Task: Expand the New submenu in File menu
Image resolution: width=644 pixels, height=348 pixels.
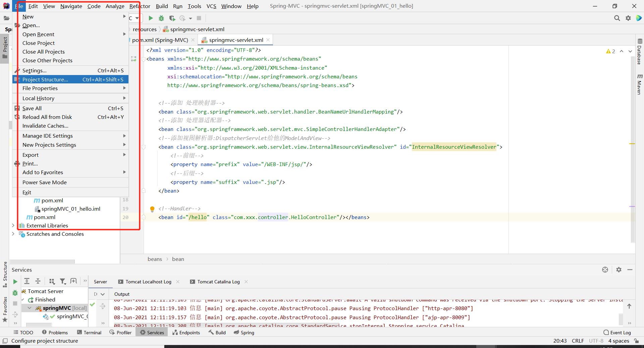Action: [x=70, y=16]
